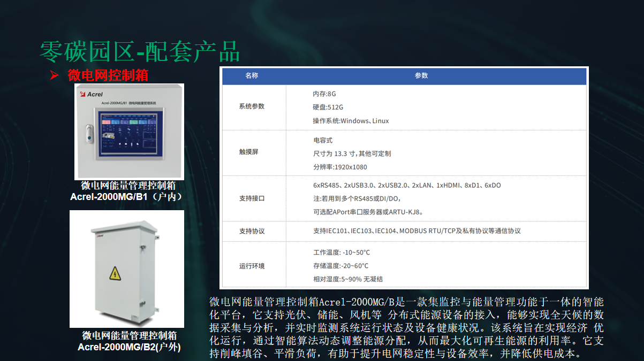Viewport: 644px width, 361px height.
Task: Click the door handle lock on indoor box
Action: pos(89,132)
